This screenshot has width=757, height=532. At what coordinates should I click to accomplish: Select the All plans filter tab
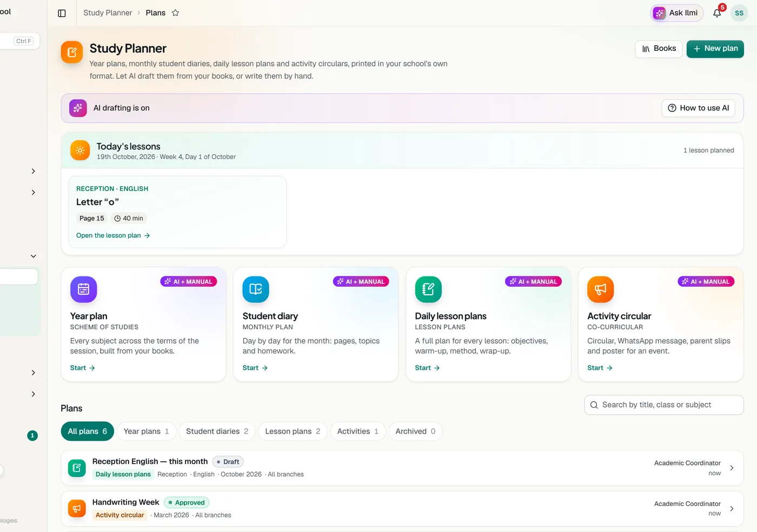(88, 431)
